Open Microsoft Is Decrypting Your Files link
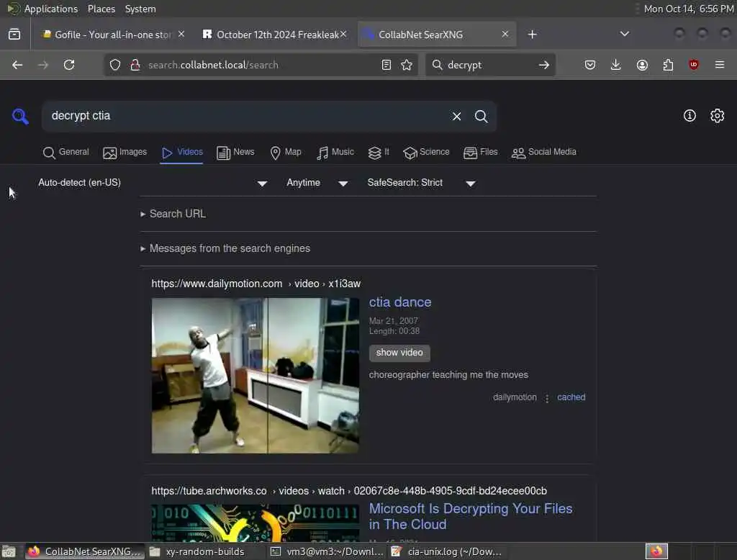737x560 pixels. click(471, 517)
